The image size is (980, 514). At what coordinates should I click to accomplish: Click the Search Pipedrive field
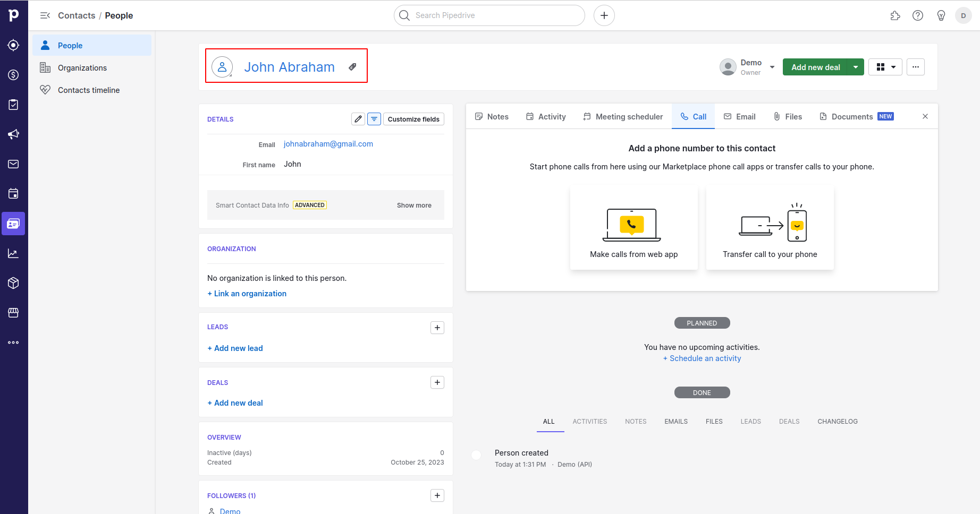click(x=489, y=15)
